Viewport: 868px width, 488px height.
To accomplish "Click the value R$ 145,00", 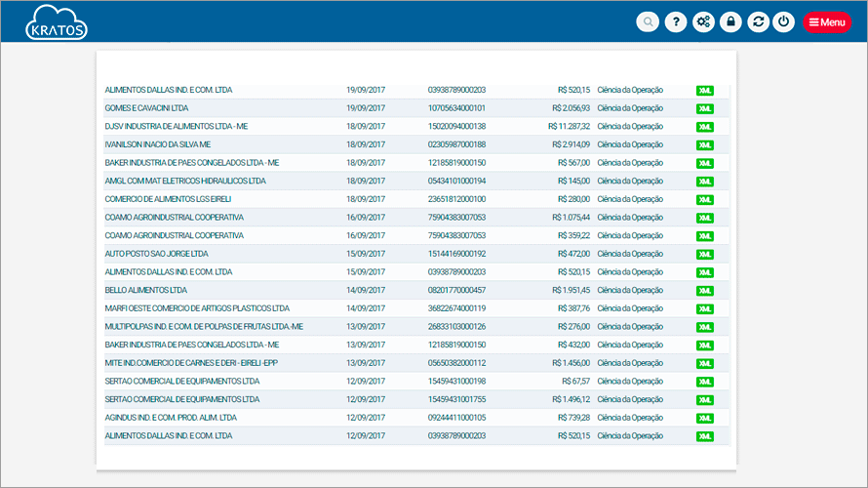I will (x=574, y=181).
